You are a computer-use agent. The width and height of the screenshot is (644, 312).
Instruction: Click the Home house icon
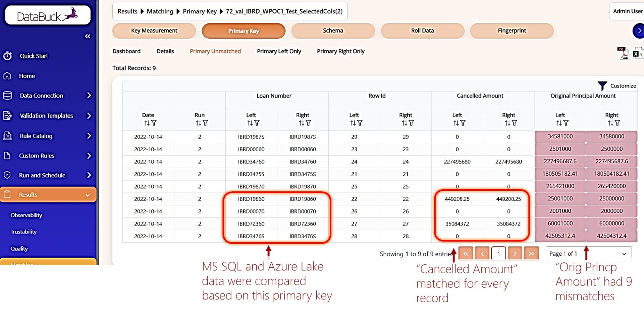pyautogui.click(x=7, y=76)
